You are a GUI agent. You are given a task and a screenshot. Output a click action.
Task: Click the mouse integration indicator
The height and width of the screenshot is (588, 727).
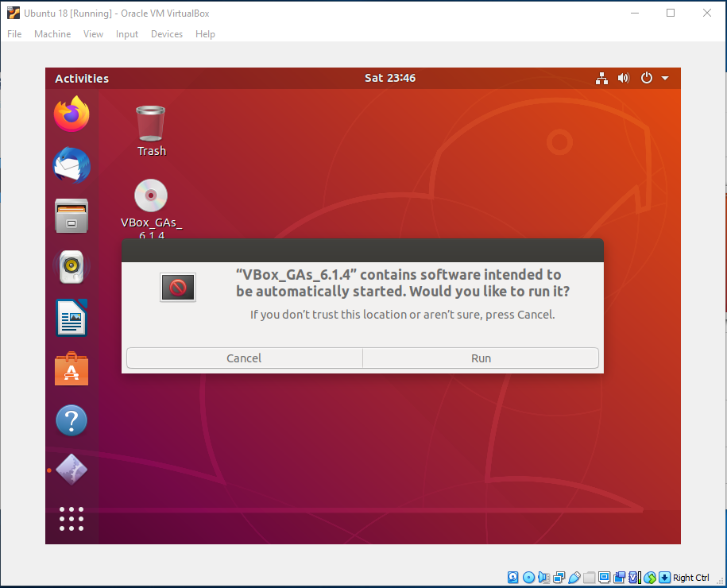click(x=650, y=578)
